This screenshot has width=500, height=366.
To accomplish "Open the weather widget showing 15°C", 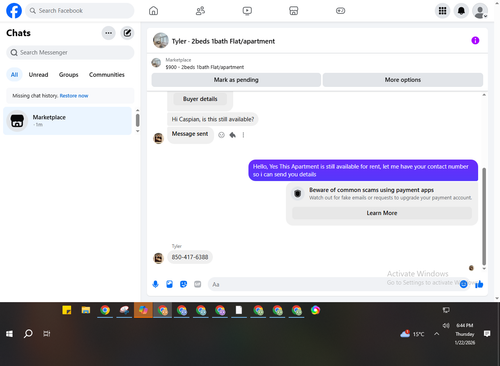I will (x=412, y=334).
